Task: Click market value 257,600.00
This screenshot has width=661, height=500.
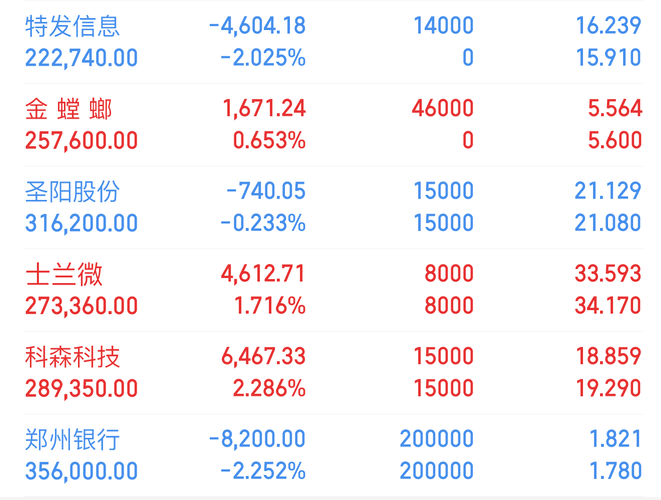Action: tap(81, 140)
